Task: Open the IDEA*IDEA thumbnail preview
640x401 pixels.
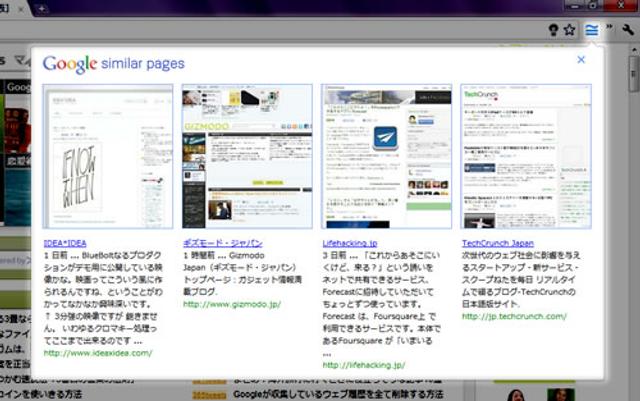Action: pyautogui.click(x=108, y=156)
